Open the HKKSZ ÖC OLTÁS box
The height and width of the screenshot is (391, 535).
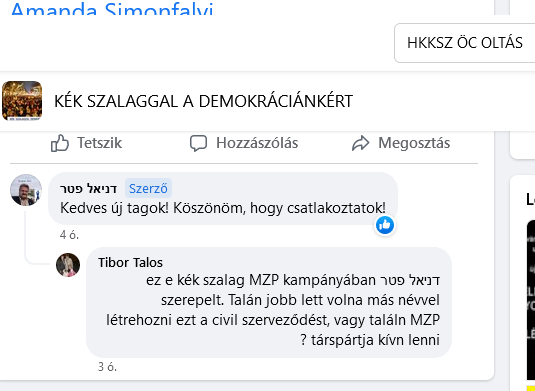click(x=465, y=43)
